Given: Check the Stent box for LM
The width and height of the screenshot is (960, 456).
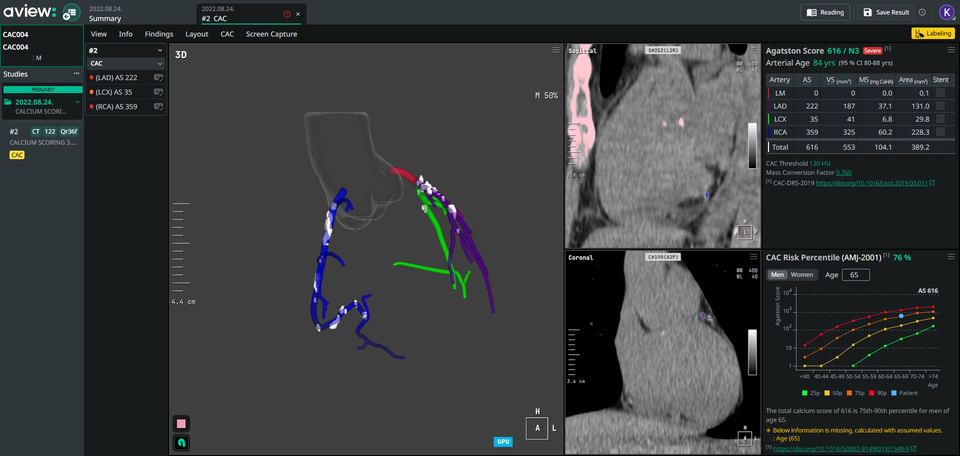Looking at the screenshot, I should tap(940, 92).
